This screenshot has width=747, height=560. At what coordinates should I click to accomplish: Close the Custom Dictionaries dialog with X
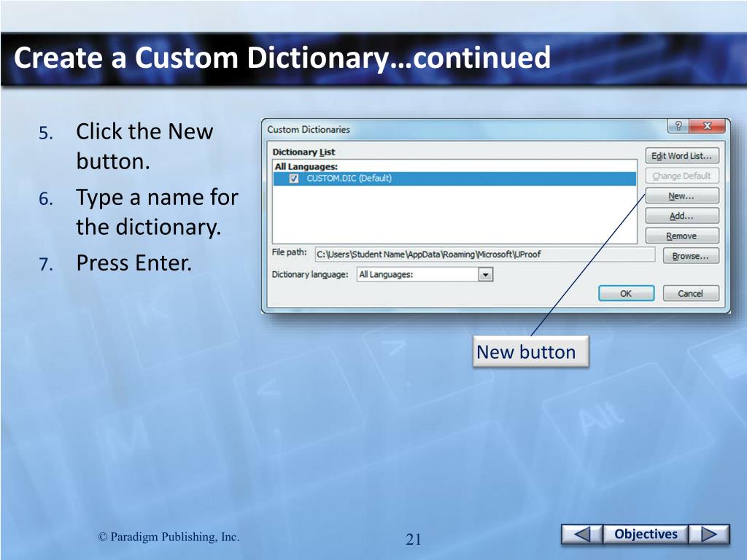[x=707, y=125]
